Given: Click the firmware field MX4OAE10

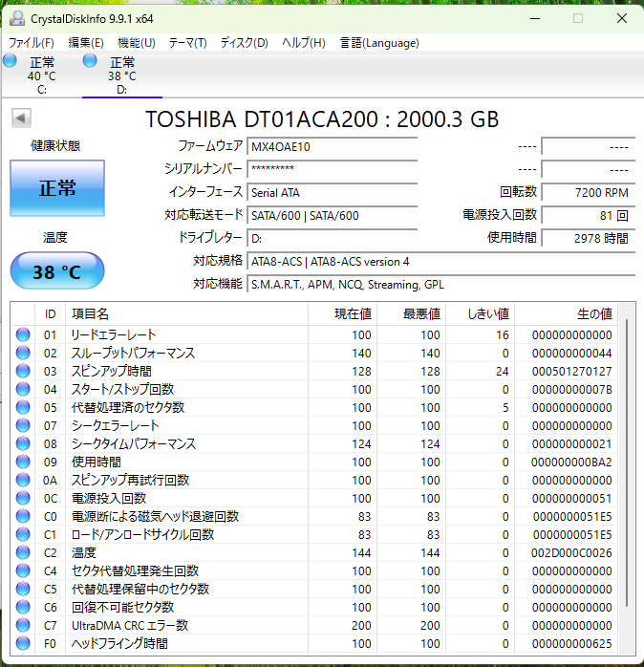Looking at the screenshot, I should tap(333, 147).
